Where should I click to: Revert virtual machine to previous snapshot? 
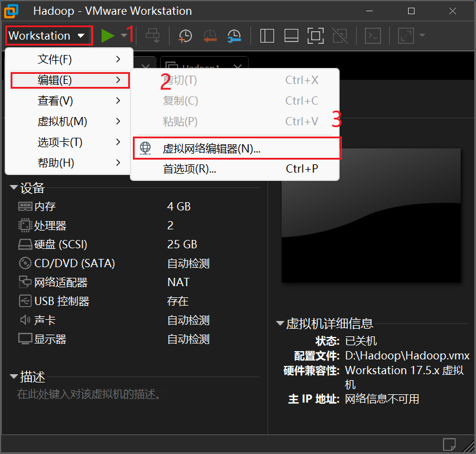[210, 36]
